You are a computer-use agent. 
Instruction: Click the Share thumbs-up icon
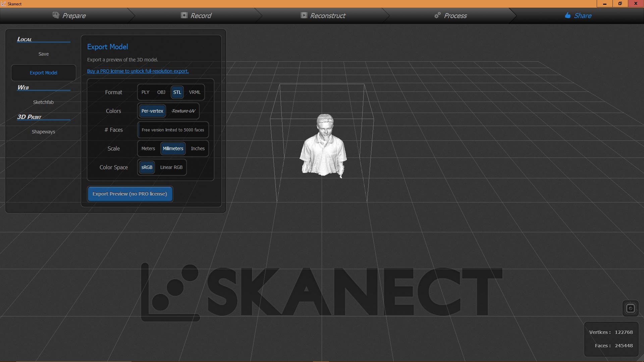coord(568,15)
